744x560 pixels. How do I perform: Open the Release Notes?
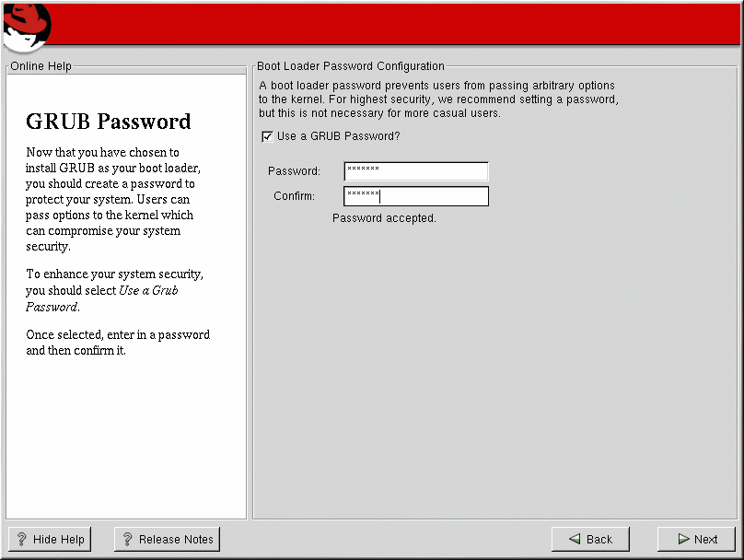167,539
